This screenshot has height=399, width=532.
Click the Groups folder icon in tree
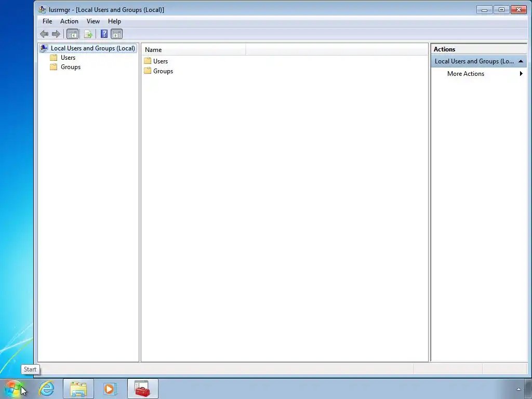coord(54,67)
